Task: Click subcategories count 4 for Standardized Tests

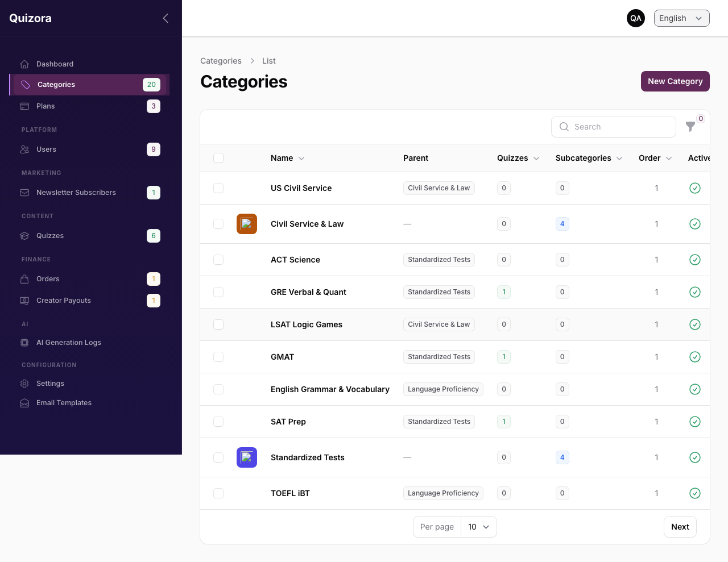Action: [x=562, y=457]
